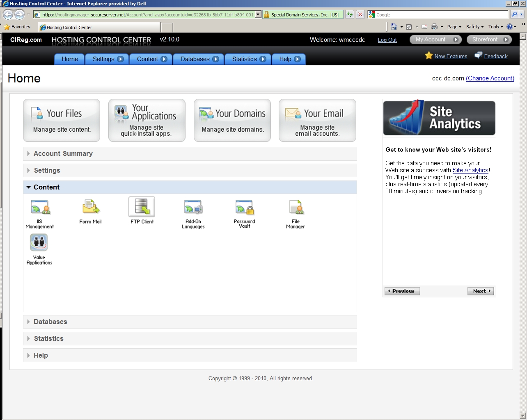Expand the Databases section panel
527x420 pixels.
tap(190, 322)
